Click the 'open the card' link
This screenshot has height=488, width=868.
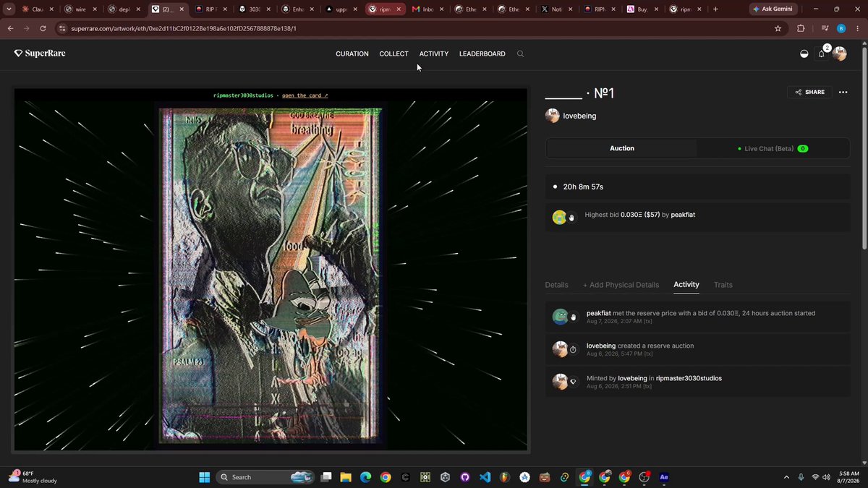(x=305, y=95)
